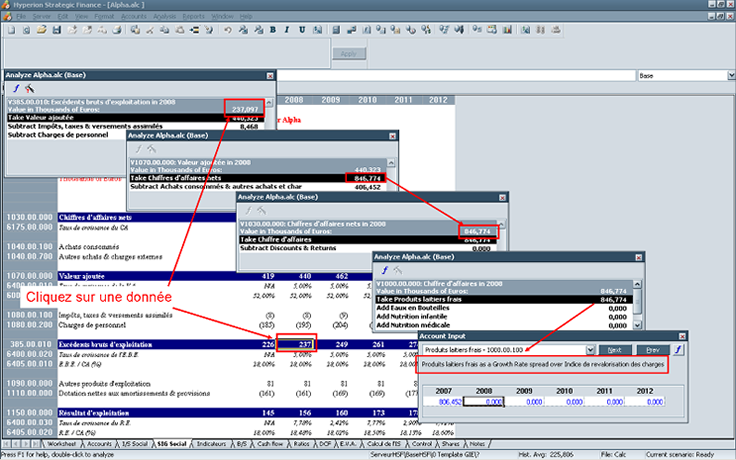This screenshot has height=460, width=736.
Task: Select 'Take Chiffres d'affaires nets' row
Action: [x=257, y=178]
